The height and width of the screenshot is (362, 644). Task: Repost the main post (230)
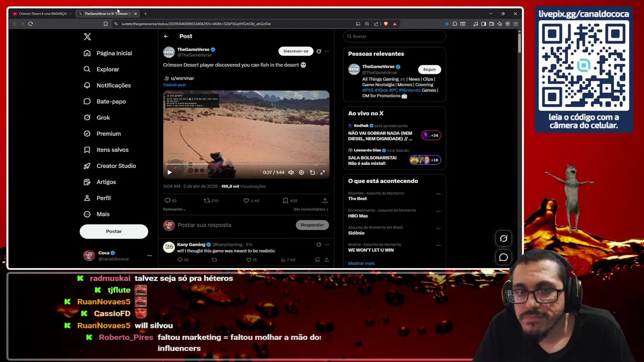[x=211, y=201]
